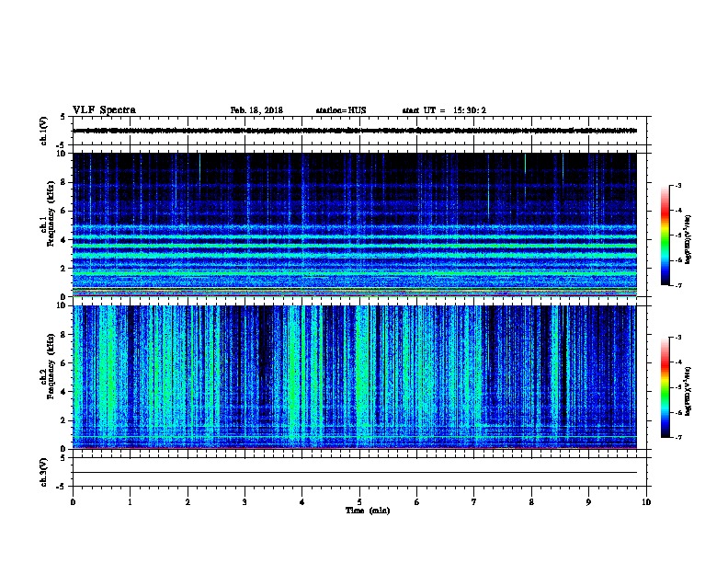
Task: Click the "8" kHz tick of ch.1 spectrogram
Action: coord(63,182)
